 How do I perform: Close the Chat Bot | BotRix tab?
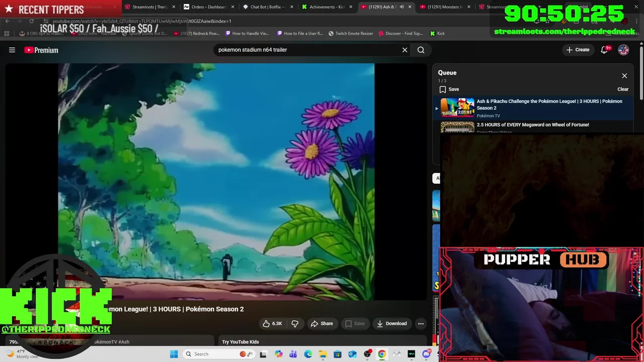click(291, 7)
